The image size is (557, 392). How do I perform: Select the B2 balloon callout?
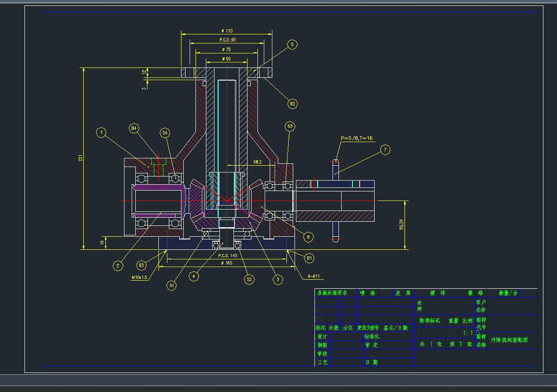pyautogui.click(x=292, y=104)
